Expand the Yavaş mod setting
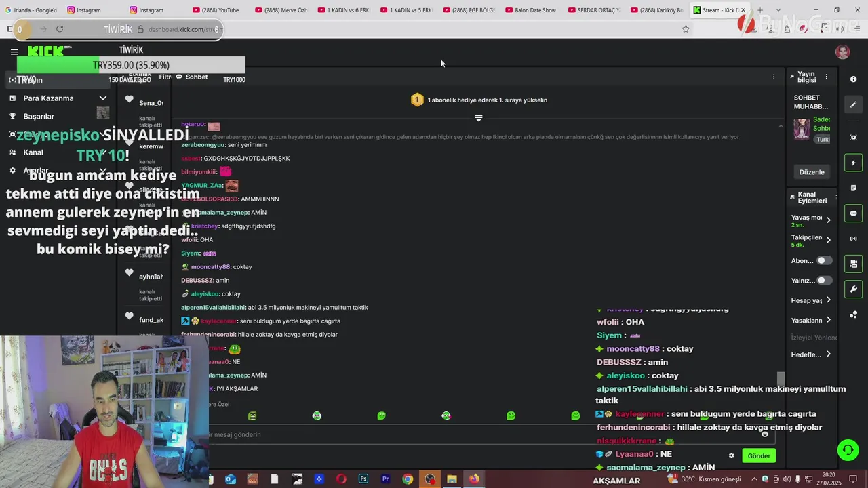The image size is (868, 488). click(829, 220)
